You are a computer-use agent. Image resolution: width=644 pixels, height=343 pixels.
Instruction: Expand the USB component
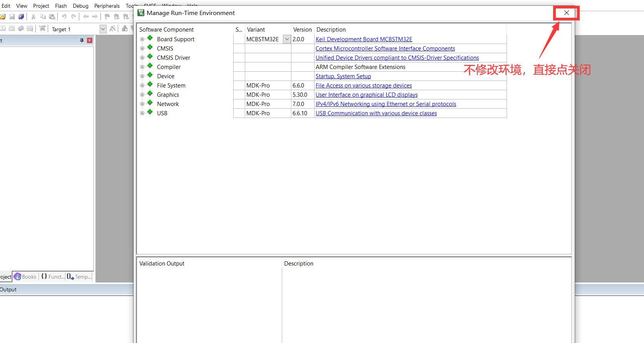click(x=142, y=113)
